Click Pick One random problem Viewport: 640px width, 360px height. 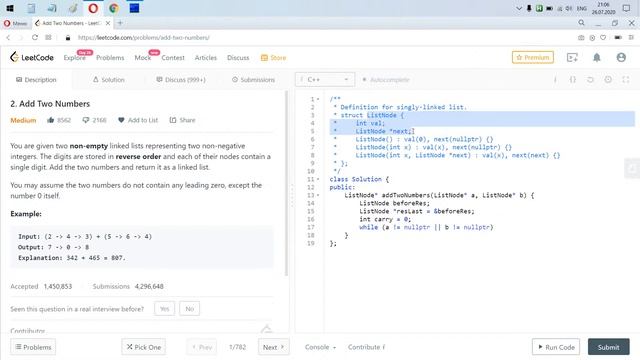[x=144, y=347]
